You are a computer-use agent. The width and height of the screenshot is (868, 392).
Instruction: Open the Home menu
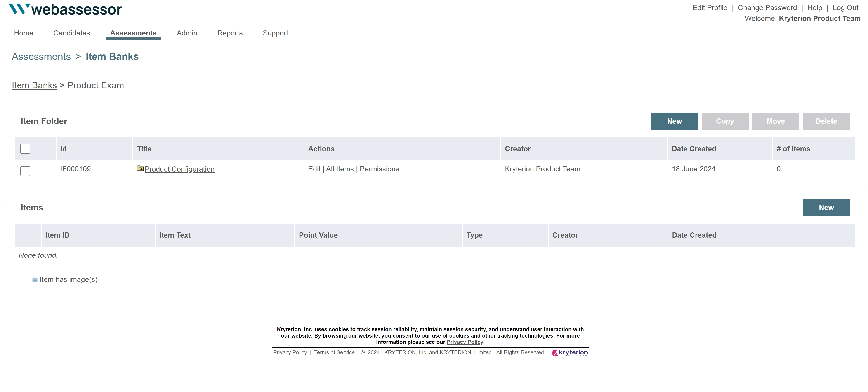tap(24, 33)
